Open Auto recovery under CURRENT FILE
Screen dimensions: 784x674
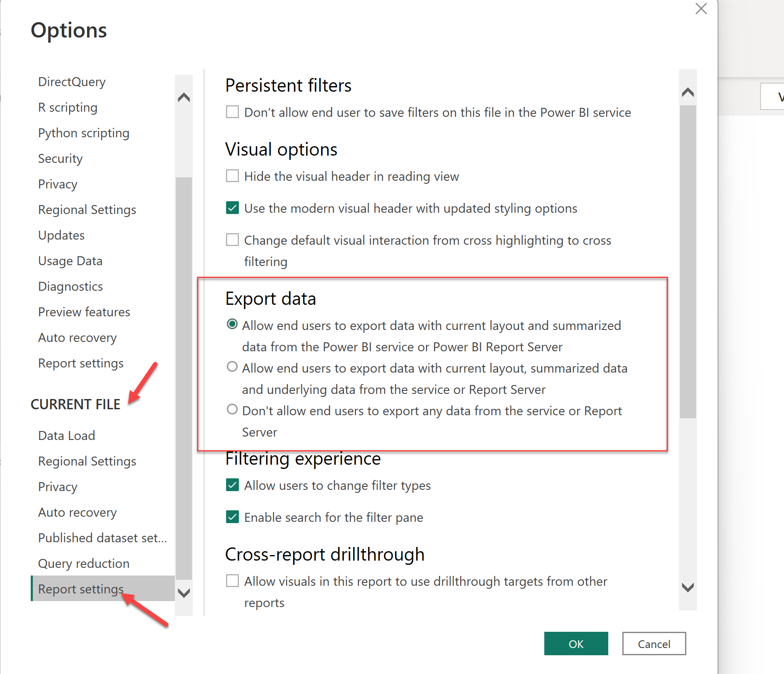[77, 512]
